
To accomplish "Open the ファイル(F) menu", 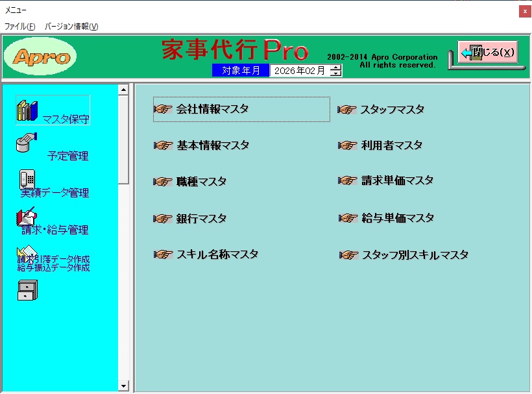I will [19, 27].
